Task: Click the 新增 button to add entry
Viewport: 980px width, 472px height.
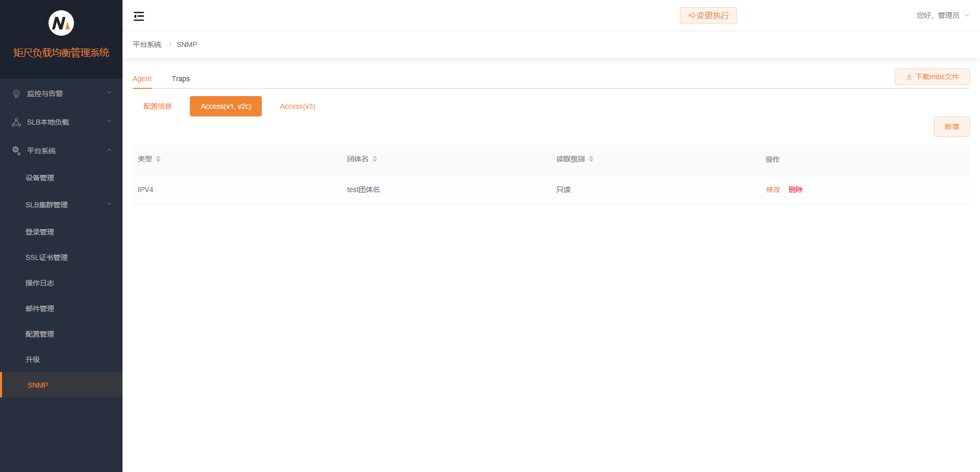Action: tap(951, 126)
